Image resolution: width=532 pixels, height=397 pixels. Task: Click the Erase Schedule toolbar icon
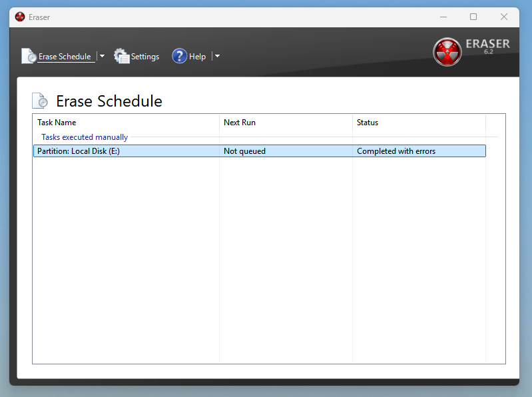pos(29,57)
